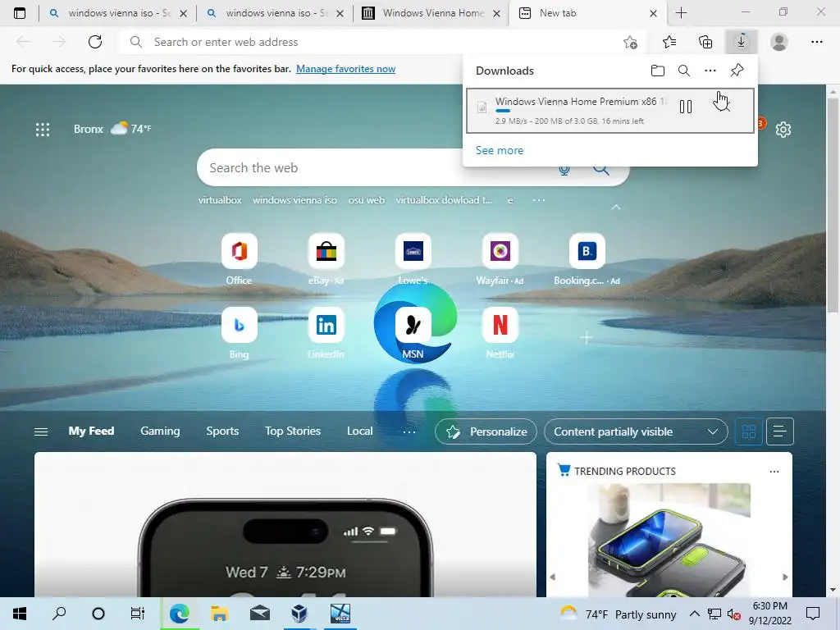The height and width of the screenshot is (630, 840).
Task: Add this page to favorites star icon
Action: [631, 42]
